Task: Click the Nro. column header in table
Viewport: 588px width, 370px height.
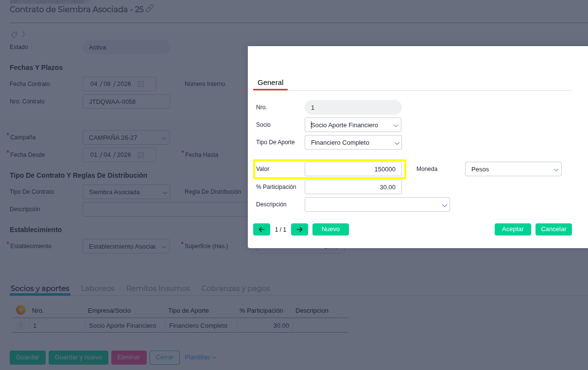Action: click(x=38, y=311)
